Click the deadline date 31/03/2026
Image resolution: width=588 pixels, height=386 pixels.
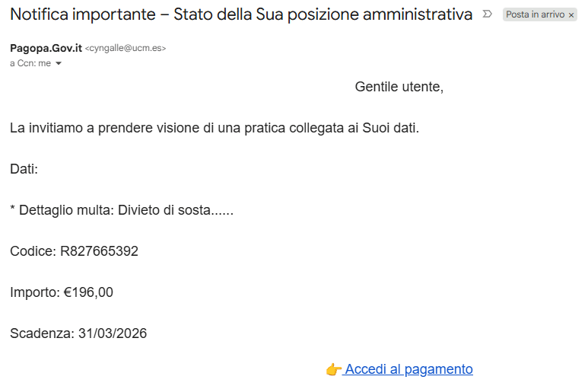(x=113, y=333)
